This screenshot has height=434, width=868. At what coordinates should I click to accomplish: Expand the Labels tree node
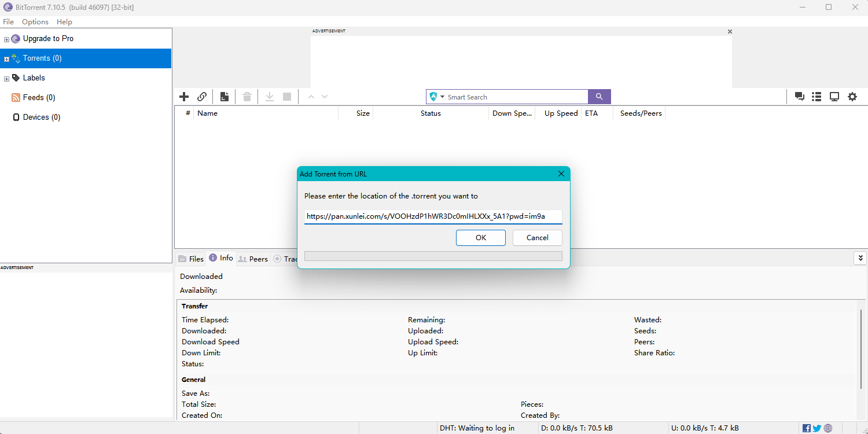click(6, 79)
